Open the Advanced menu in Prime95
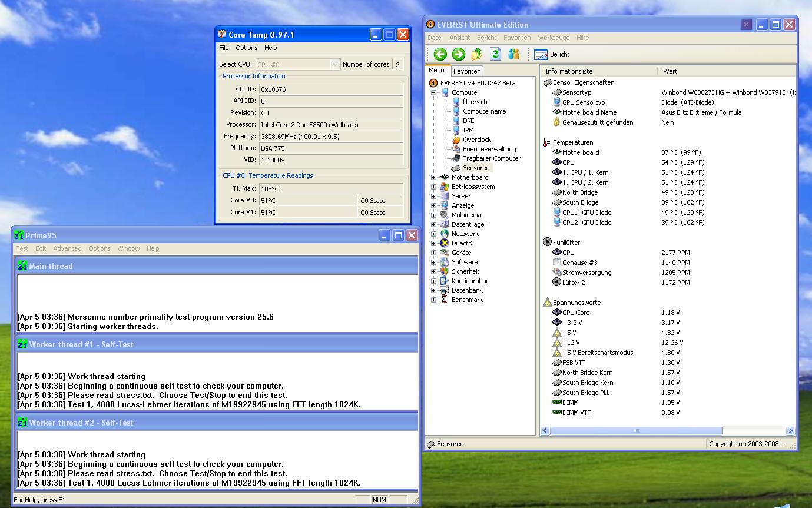The image size is (812, 508). tap(67, 248)
